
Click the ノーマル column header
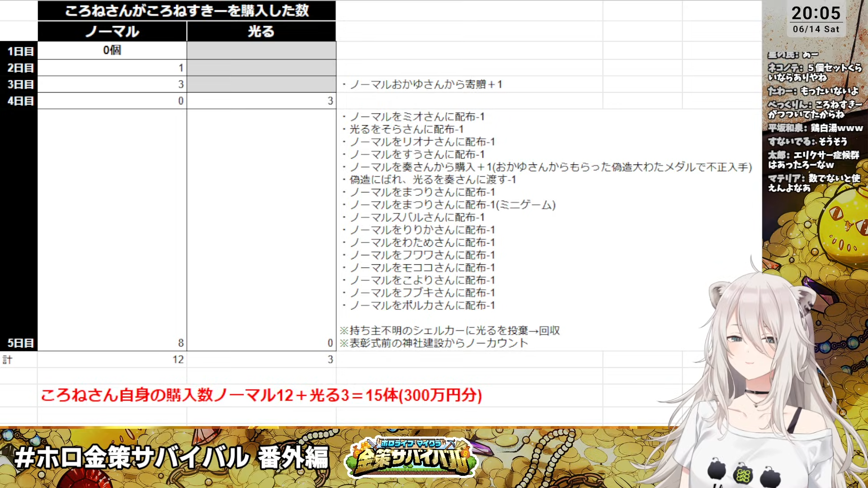coord(112,31)
